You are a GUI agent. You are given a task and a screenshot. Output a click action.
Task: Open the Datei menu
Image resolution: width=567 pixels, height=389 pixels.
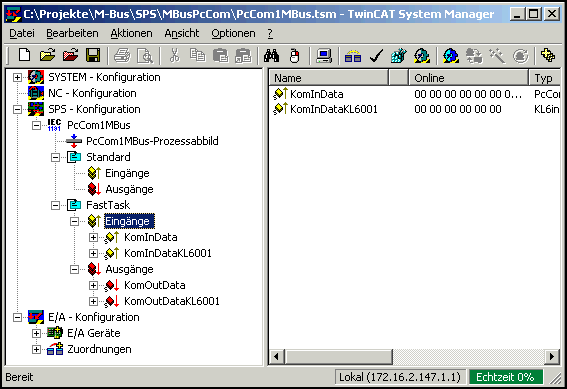click(22, 33)
